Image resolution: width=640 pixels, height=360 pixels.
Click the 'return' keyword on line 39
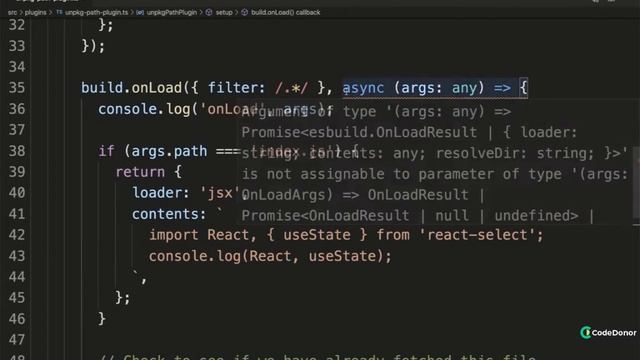point(140,172)
